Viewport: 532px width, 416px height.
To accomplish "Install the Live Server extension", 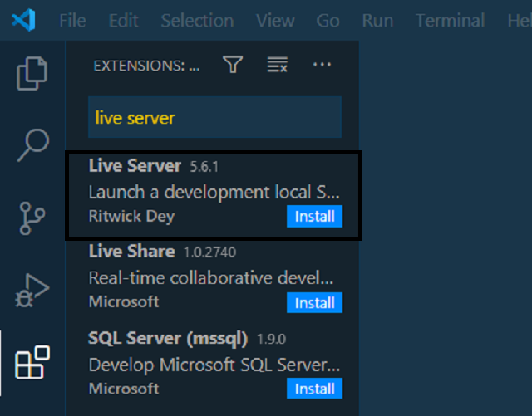I will pos(314,217).
